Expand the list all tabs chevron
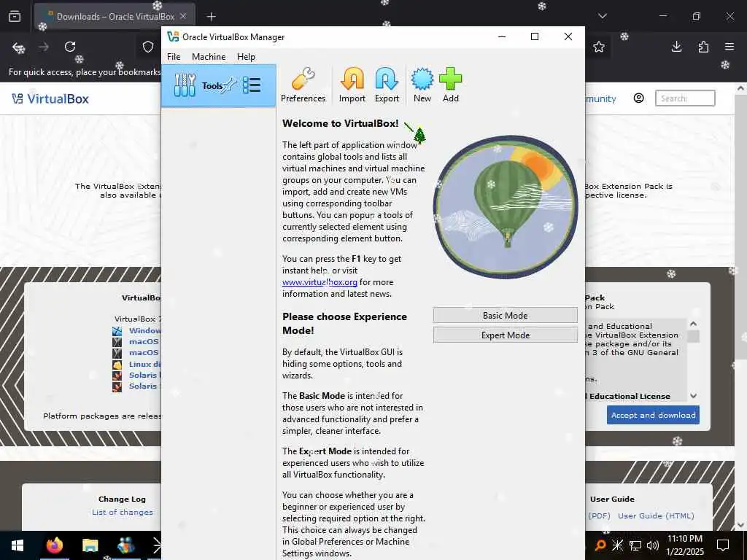The image size is (747, 560). [602, 16]
